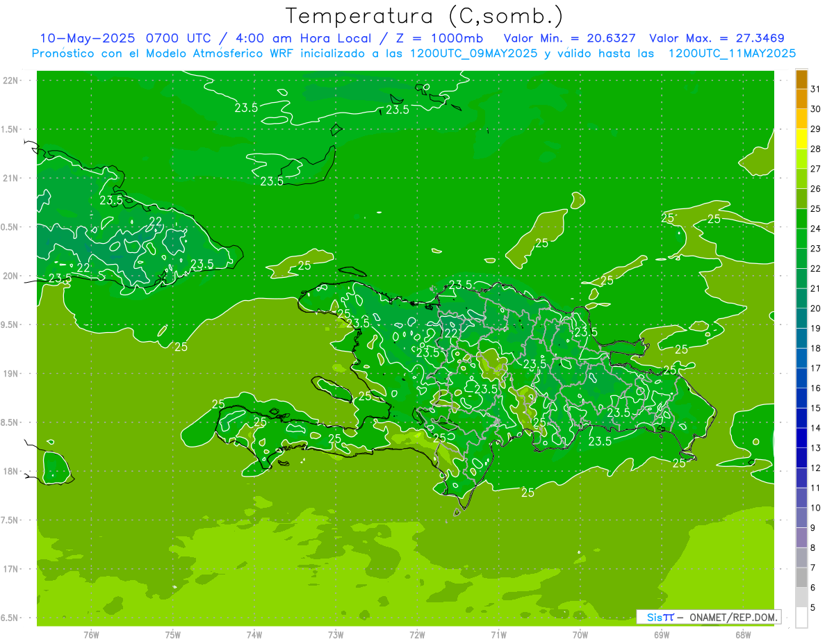Click the legend value 31
834x644 pixels.
(815, 89)
